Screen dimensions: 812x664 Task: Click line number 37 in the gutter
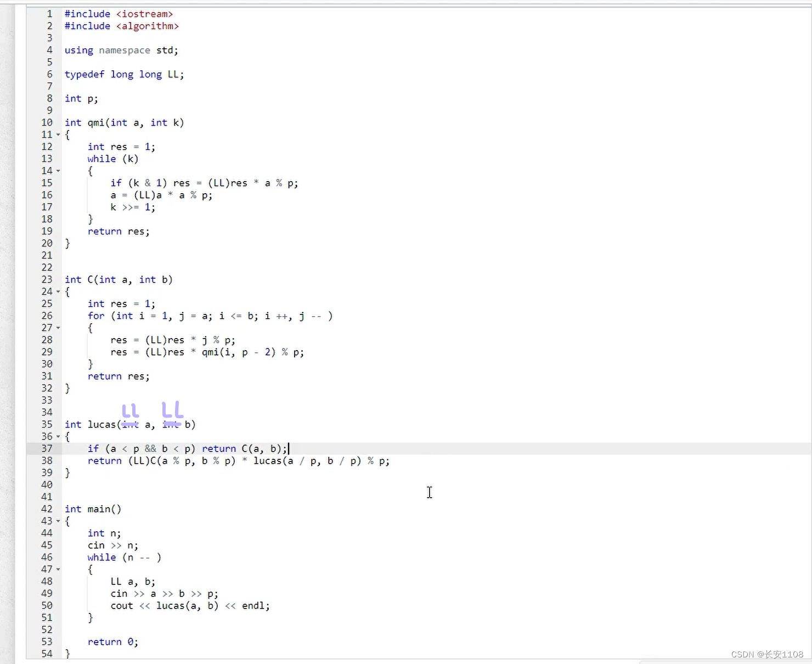point(47,448)
